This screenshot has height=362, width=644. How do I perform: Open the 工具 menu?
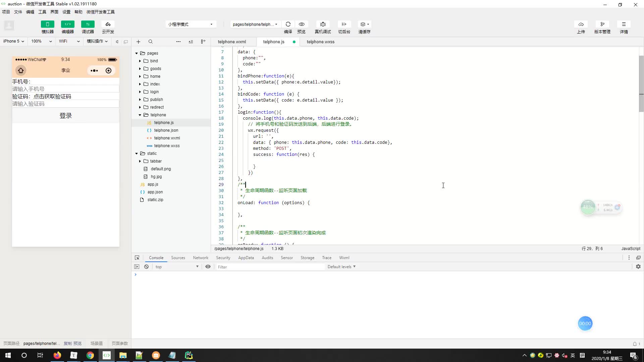(x=42, y=12)
